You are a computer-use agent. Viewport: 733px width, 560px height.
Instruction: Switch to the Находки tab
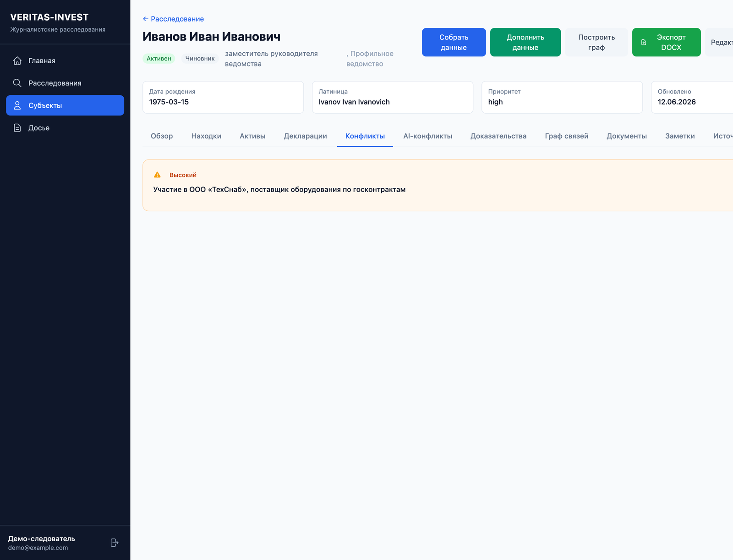pyautogui.click(x=206, y=136)
